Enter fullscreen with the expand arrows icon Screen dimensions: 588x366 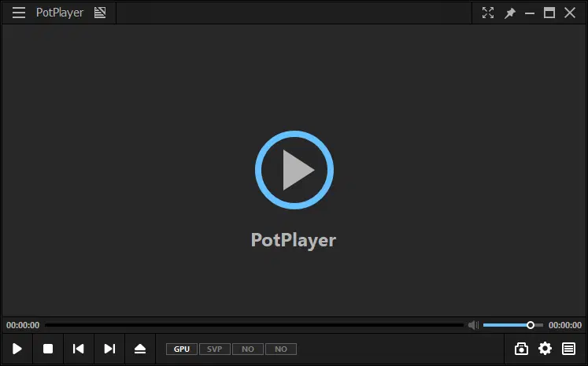(x=488, y=13)
